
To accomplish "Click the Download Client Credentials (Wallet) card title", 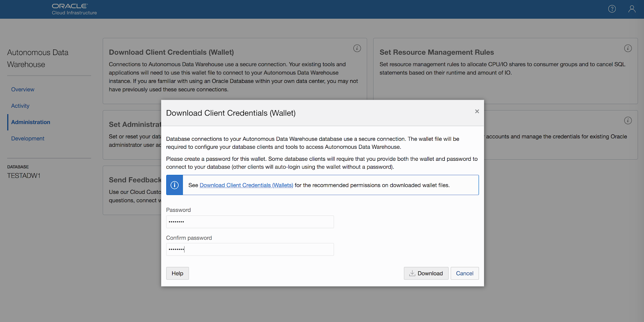I will (x=171, y=52).
